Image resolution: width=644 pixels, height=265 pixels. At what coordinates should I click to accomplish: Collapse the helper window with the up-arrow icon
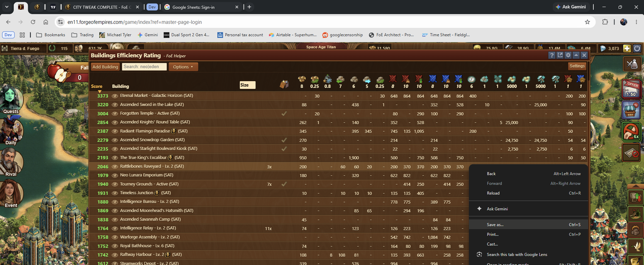(576, 55)
